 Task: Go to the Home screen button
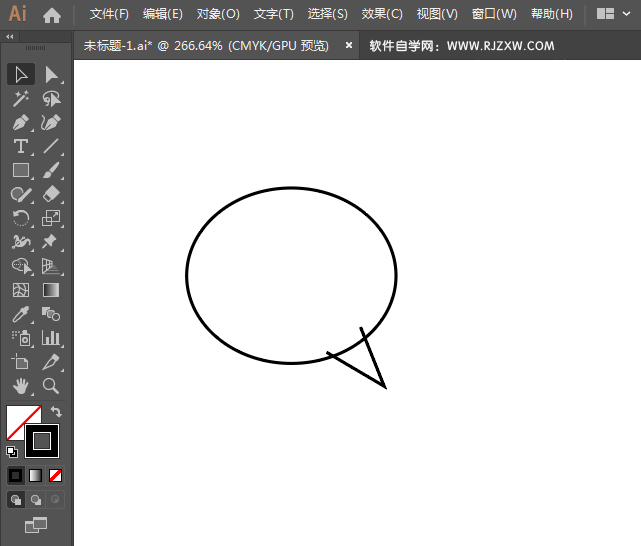pyautogui.click(x=52, y=14)
